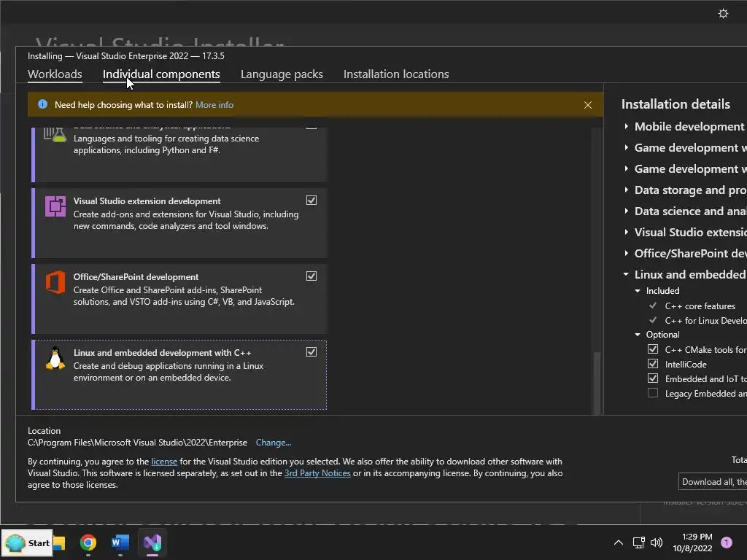Expand Mobile development in Installation details
The width and height of the screenshot is (747, 560).
click(627, 127)
